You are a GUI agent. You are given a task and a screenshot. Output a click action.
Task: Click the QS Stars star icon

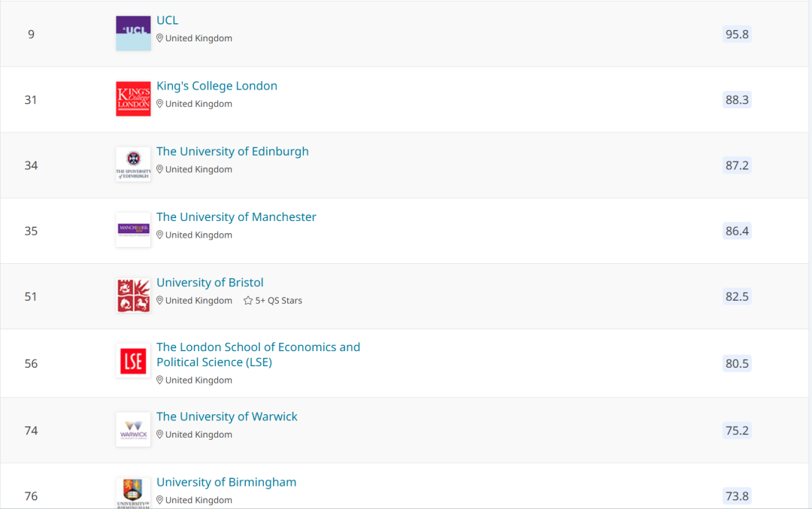coord(248,301)
